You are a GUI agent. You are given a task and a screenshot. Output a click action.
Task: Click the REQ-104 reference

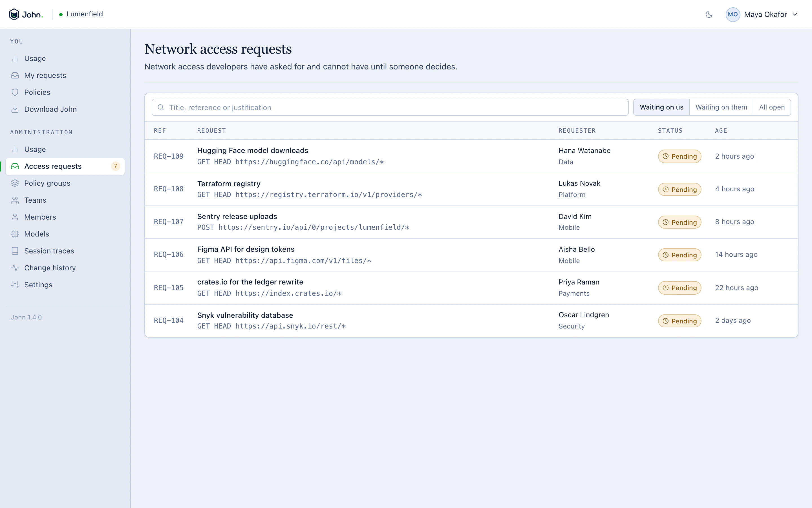tap(169, 321)
